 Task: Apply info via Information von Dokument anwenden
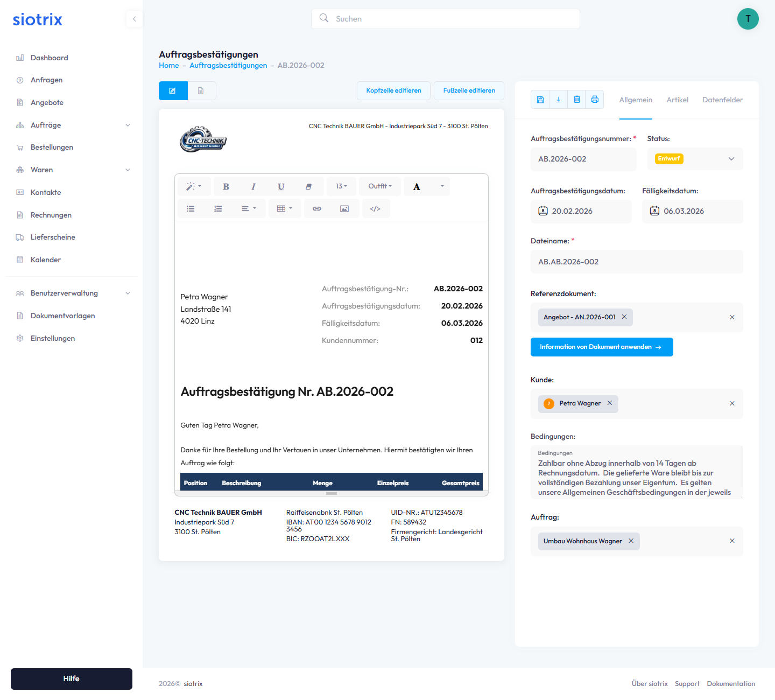point(602,347)
